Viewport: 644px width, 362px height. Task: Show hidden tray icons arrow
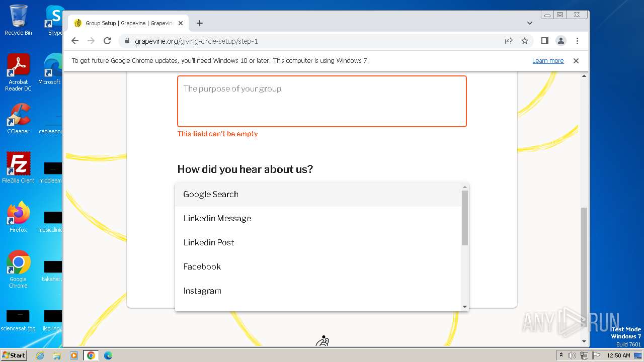[x=561, y=355]
